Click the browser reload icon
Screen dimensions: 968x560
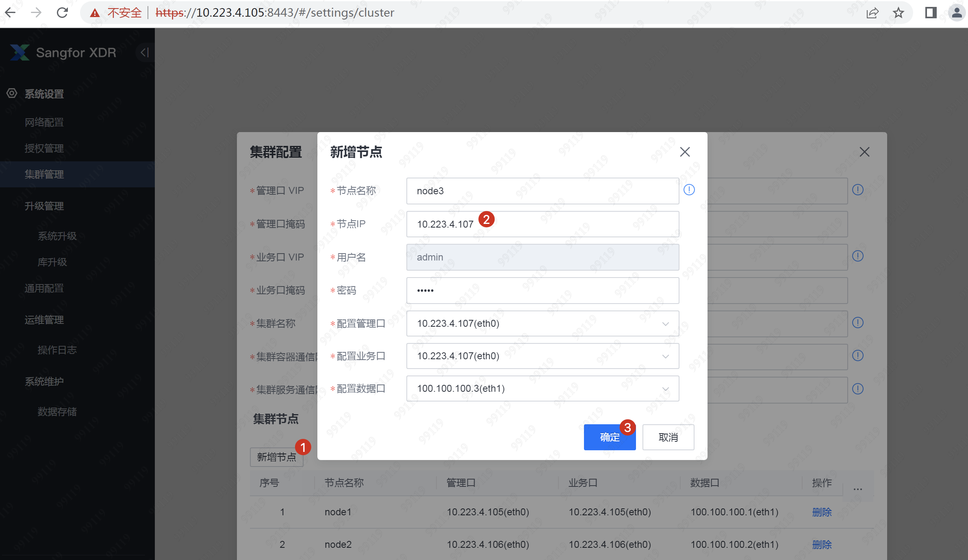click(62, 13)
